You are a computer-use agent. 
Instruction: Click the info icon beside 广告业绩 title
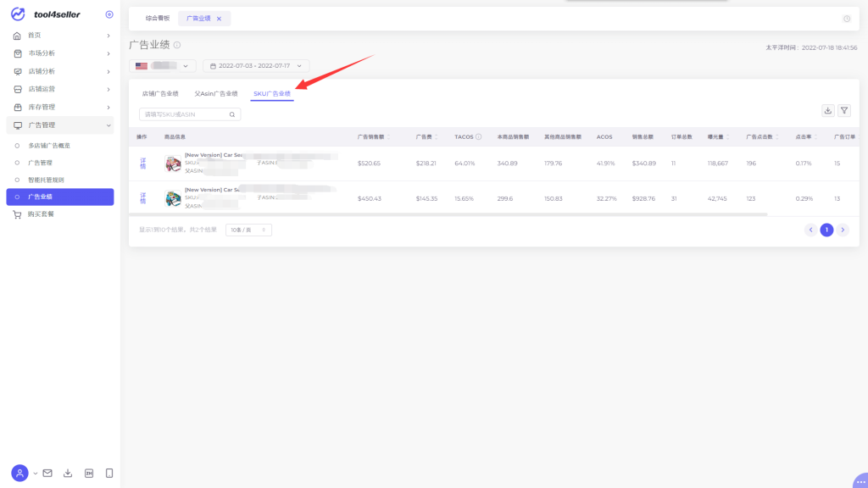coord(177,45)
